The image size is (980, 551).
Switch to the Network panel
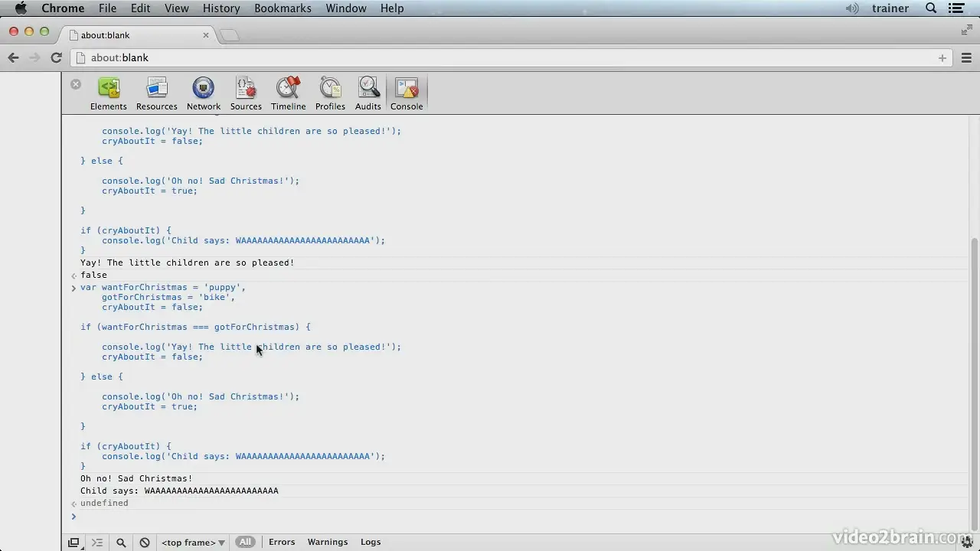204,94
